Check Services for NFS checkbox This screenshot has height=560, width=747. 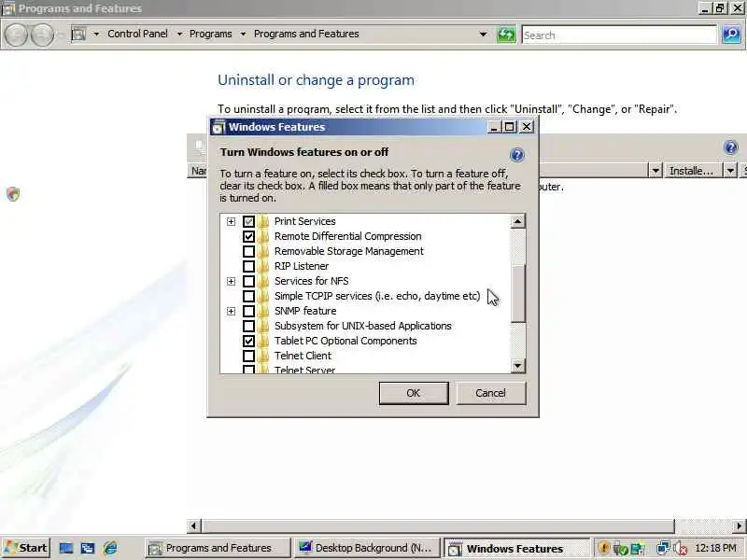[248, 281]
